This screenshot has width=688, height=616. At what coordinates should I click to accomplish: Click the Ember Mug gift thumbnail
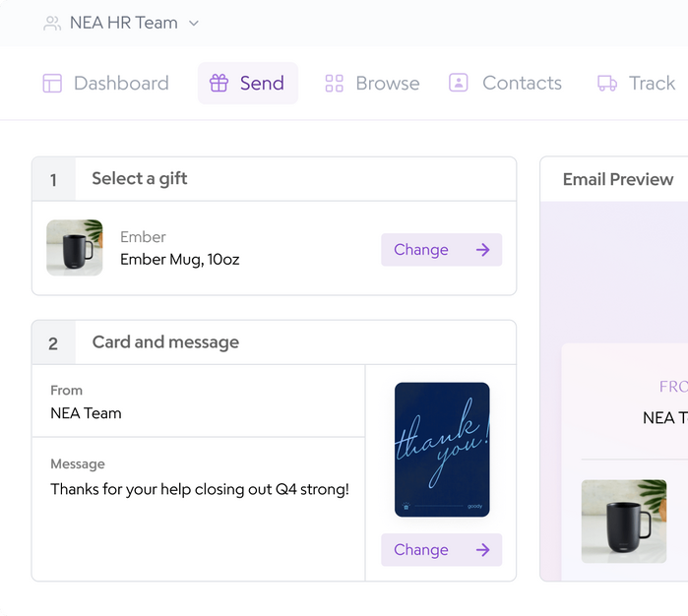pos(75,248)
